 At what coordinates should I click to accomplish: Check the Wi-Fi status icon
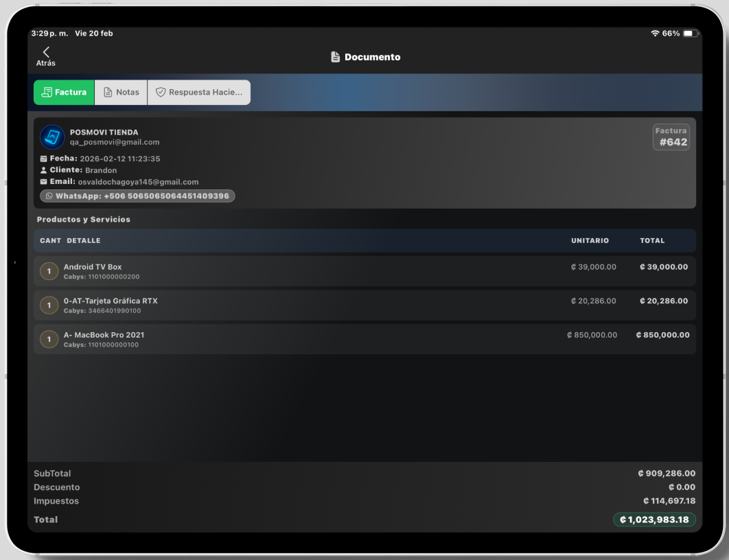655,34
